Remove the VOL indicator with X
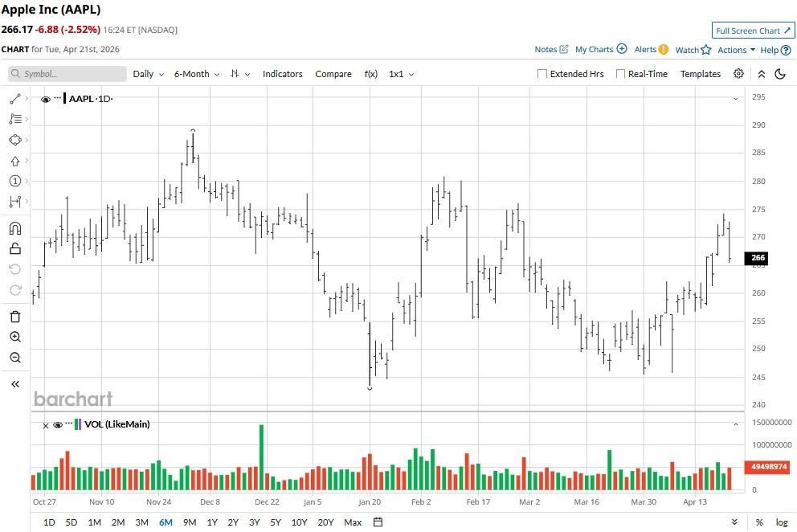 click(x=46, y=426)
